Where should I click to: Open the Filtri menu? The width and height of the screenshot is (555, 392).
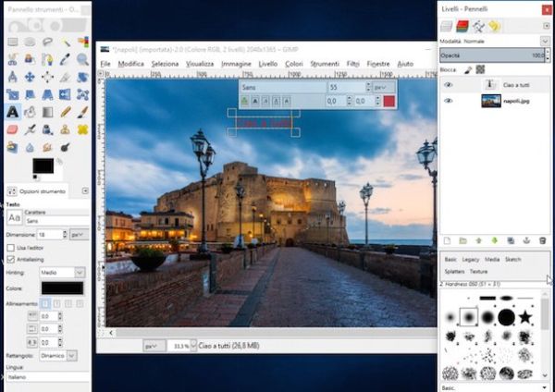click(352, 64)
